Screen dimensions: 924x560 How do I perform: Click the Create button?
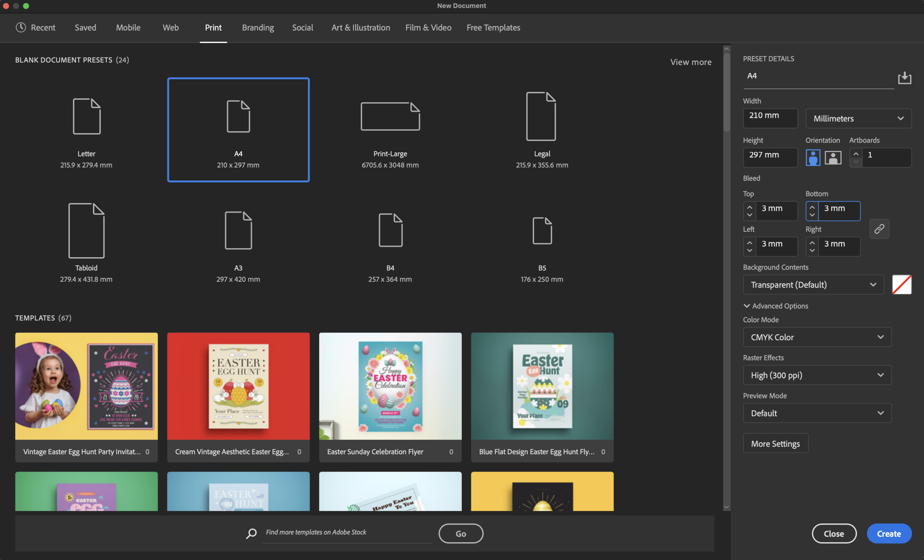[889, 533]
